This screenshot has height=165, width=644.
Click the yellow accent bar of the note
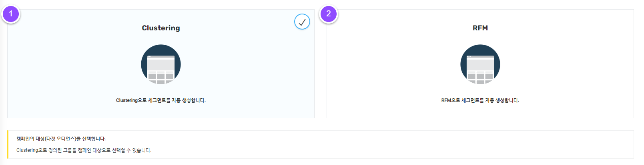(x=8, y=144)
